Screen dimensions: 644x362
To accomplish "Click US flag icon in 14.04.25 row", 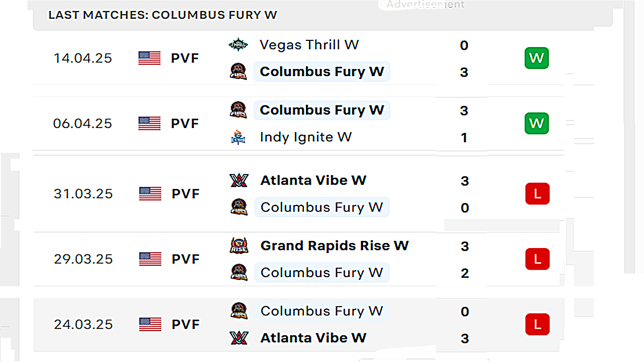I will tap(150, 58).
